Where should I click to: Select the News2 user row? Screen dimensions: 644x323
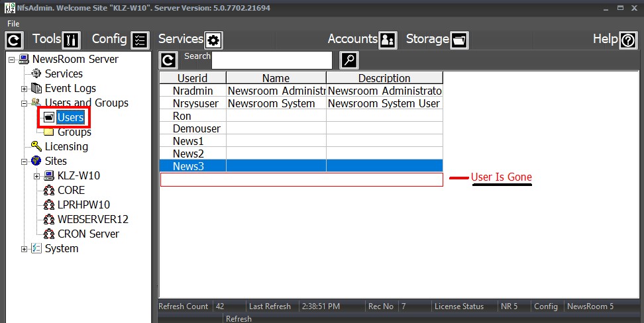point(301,154)
